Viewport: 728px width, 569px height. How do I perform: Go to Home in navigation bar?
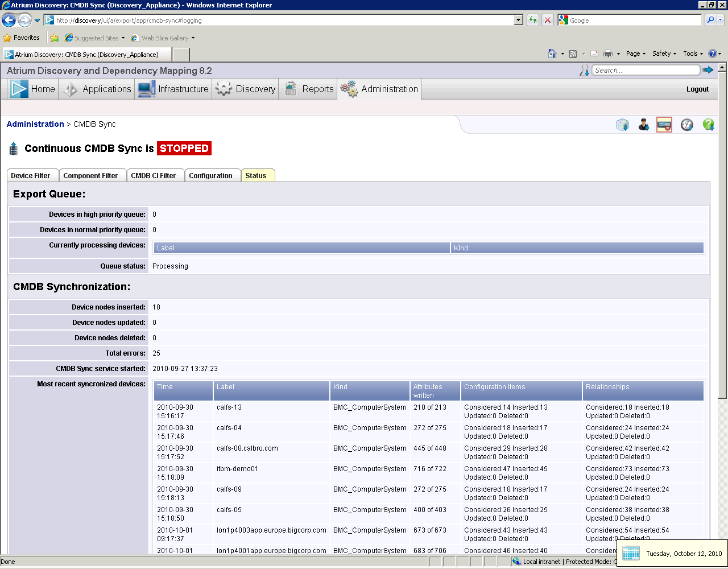[x=33, y=89]
